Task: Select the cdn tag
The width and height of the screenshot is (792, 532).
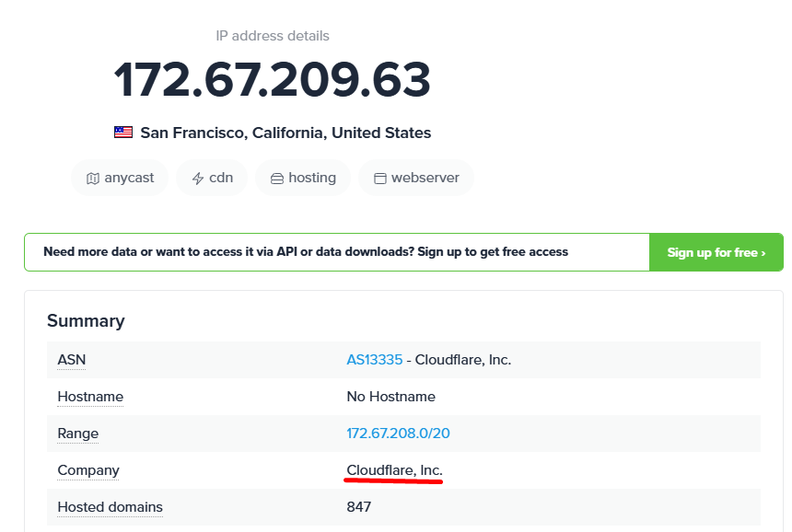Action: click(x=212, y=178)
